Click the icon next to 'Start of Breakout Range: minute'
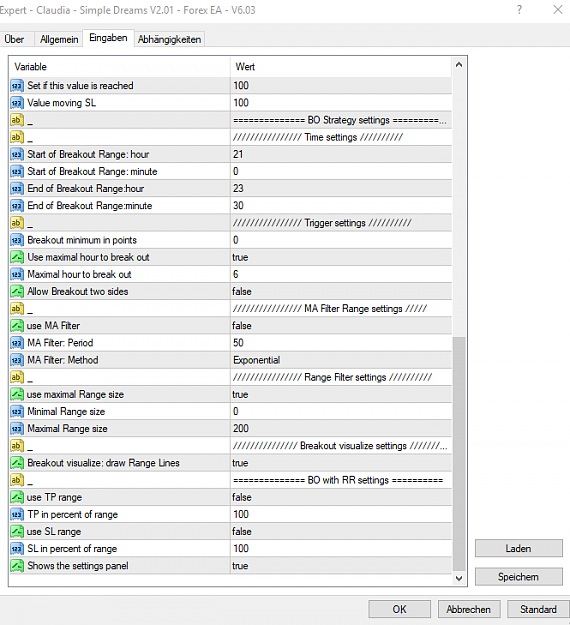 coord(17,171)
